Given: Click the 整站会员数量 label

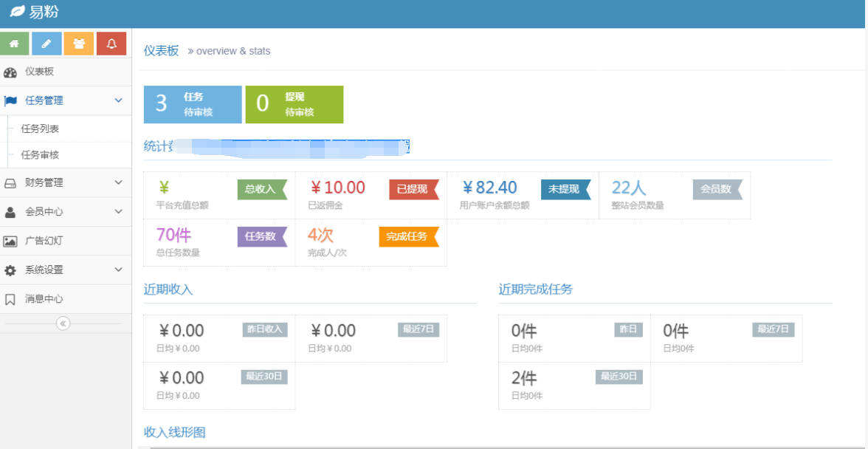Looking at the screenshot, I should pyautogui.click(x=638, y=205).
